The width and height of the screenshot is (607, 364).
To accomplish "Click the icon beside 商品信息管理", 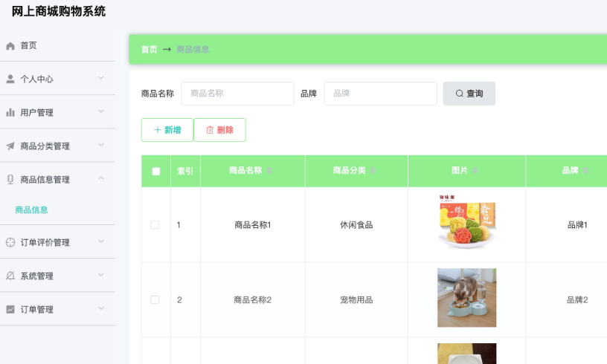I will pos(10,180).
